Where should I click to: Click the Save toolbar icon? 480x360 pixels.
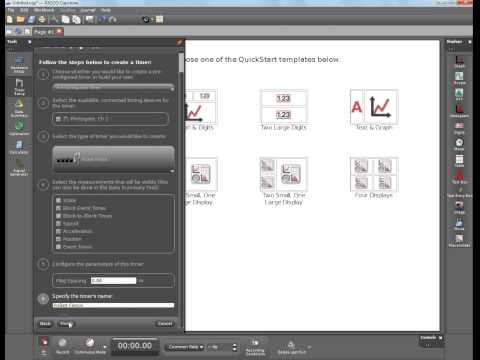[31, 20]
